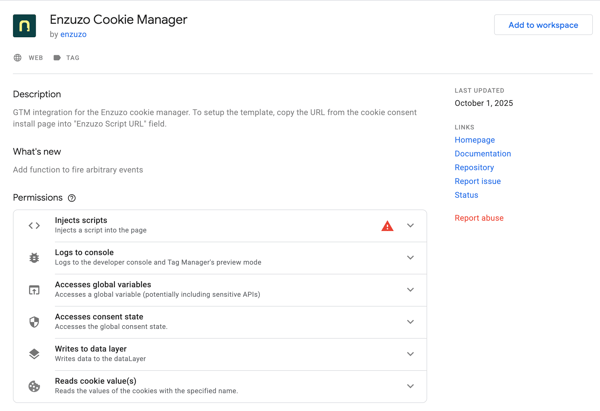The width and height of the screenshot is (600, 411).
Task: Expand the Injects scripts permission
Action: tap(410, 226)
